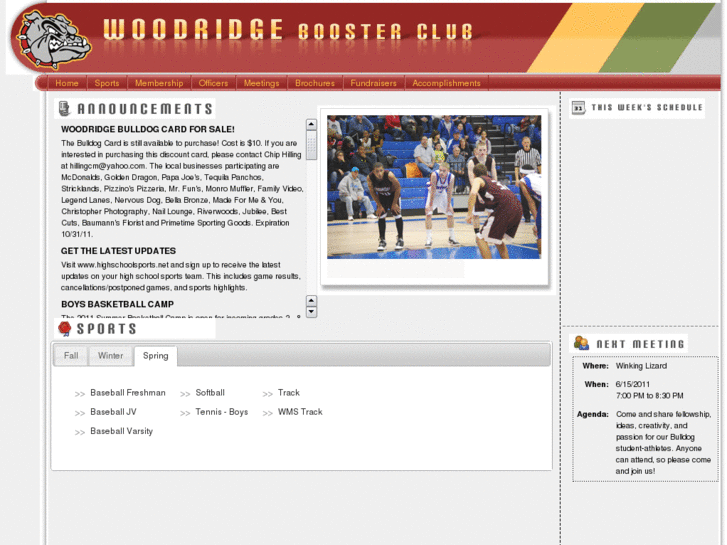Click the Woodridge Booster Club banner title
727x545 pixels.
pyautogui.click(x=287, y=30)
